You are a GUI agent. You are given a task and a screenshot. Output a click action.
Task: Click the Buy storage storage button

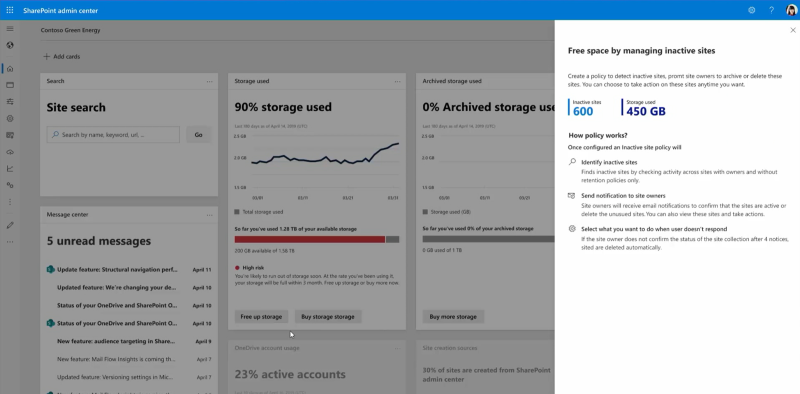pos(328,316)
